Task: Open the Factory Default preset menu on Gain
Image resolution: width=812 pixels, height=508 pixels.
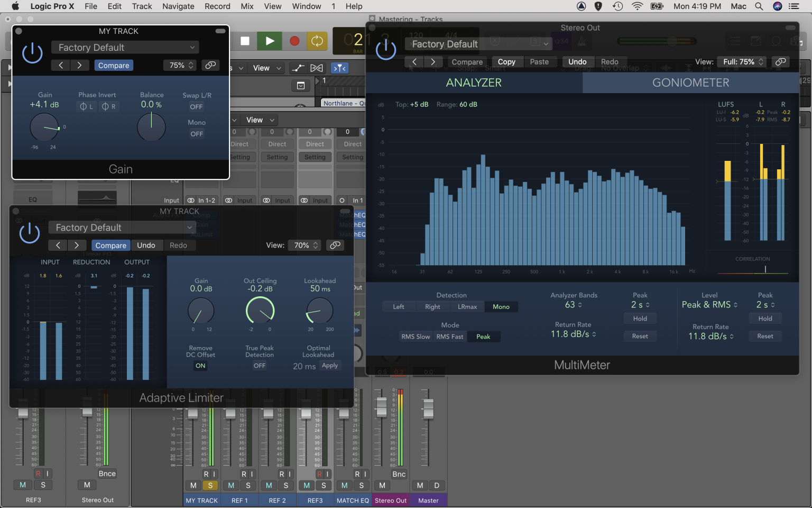Action: [x=125, y=47]
